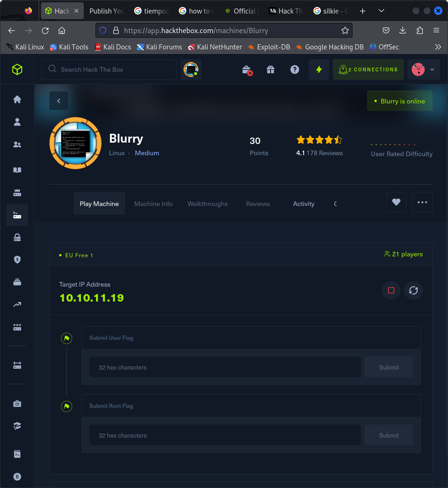This screenshot has height=488, width=448.
Task: Switch to the 'silkie' Google browser tab
Action: [331, 11]
